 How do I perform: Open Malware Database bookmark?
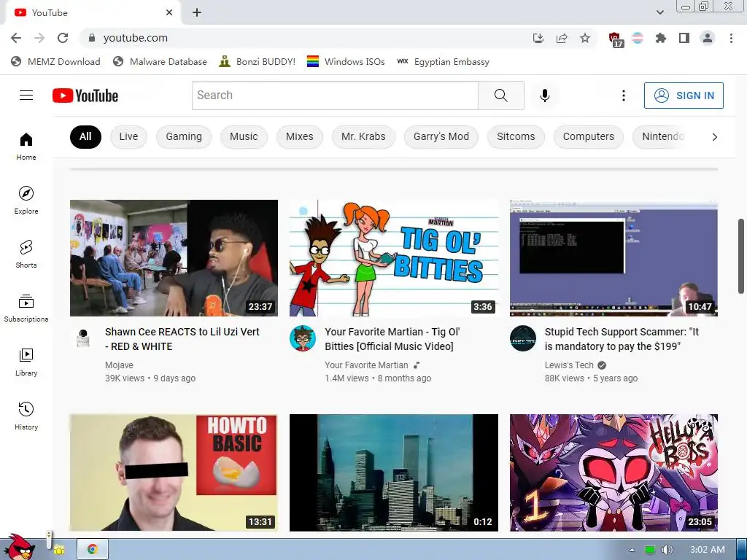point(160,61)
